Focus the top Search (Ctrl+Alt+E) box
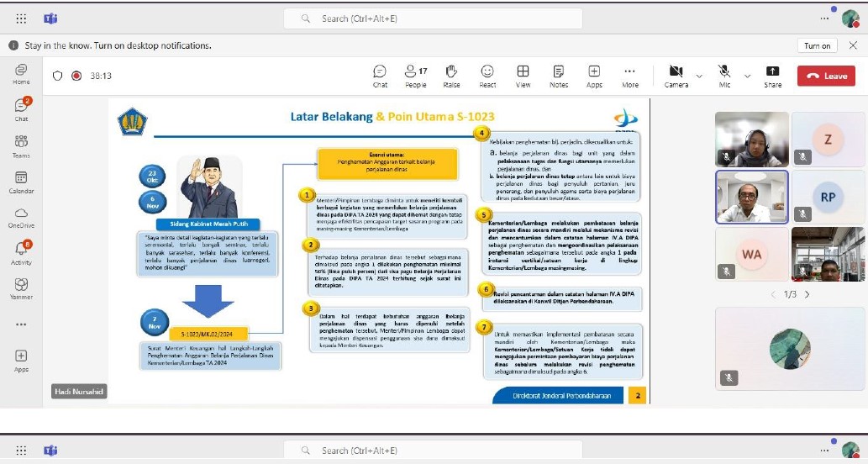The height and width of the screenshot is (464, 868). click(x=433, y=18)
